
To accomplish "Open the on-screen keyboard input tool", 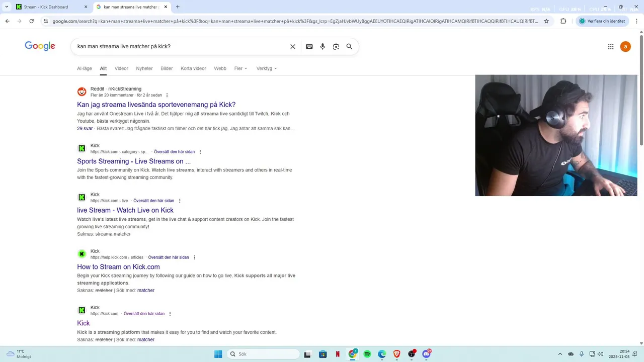I will click(309, 46).
